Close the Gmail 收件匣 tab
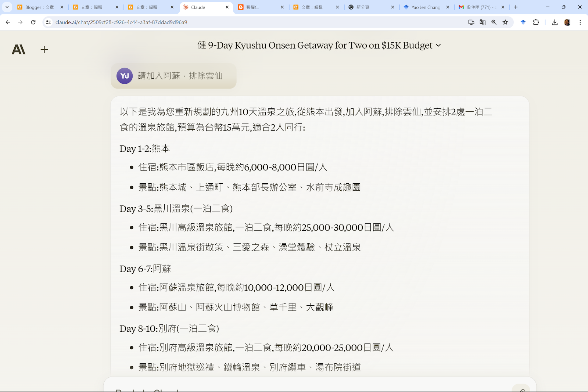Screen dimensions: 588x392 (503, 7)
